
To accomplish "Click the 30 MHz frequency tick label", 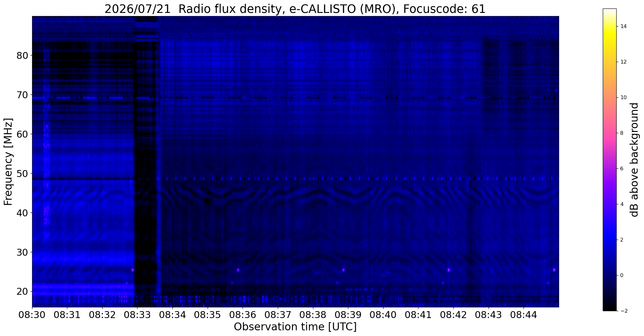I will coord(22,253).
